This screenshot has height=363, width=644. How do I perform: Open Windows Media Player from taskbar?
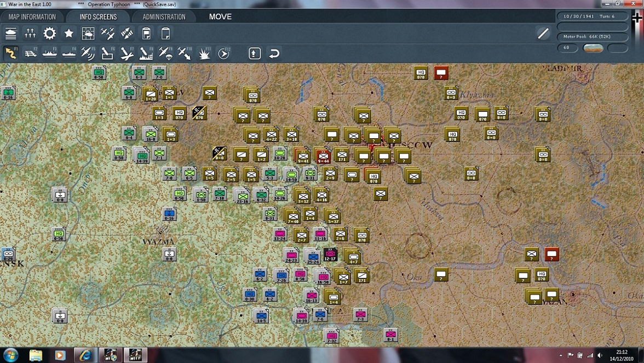(60, 355)
